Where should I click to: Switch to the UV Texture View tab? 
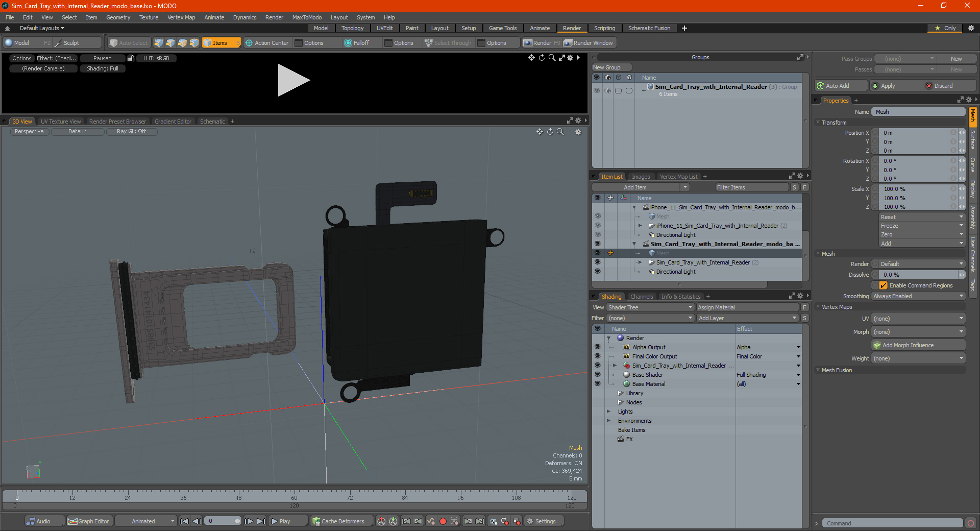60,122
